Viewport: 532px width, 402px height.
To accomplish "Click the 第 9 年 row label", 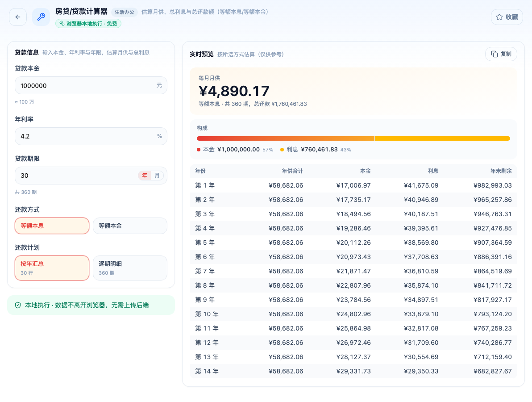I will coord(205,300).
